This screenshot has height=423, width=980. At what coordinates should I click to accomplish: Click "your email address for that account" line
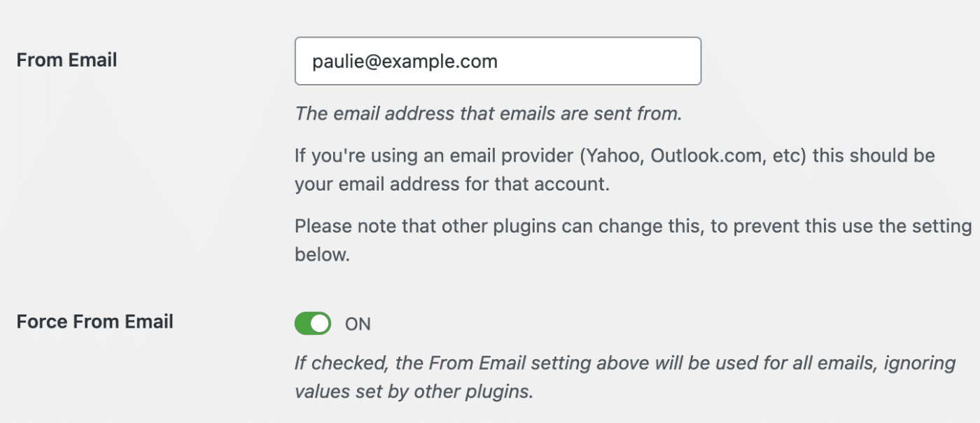tap(453, 185)
